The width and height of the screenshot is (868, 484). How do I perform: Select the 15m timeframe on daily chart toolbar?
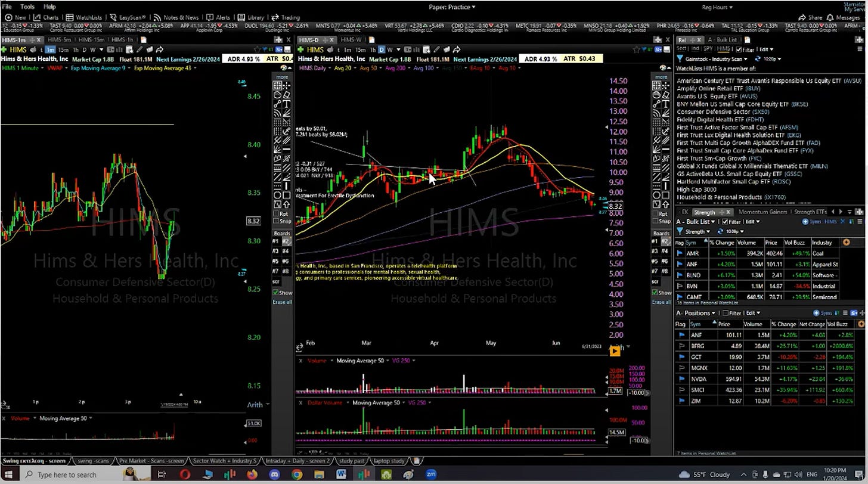360,49
